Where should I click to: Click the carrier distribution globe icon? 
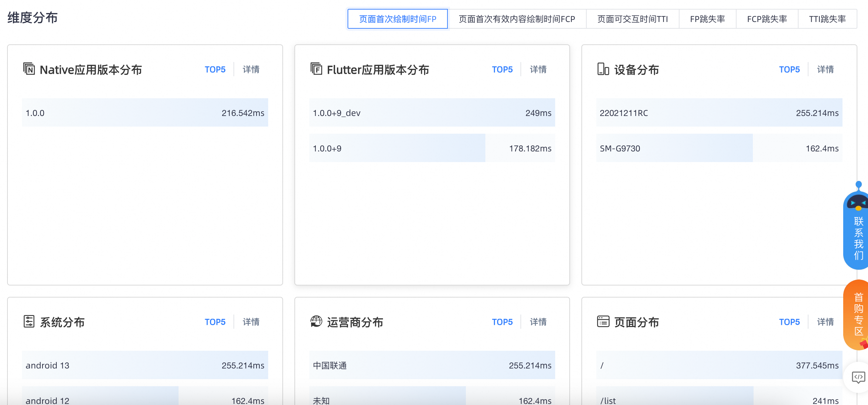pyautogui.click(x=316, y=321)
